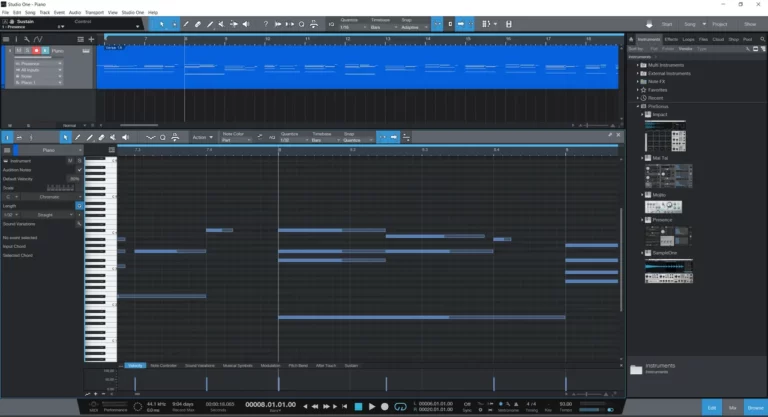Open top Timebase Bars dropdown
The height and width of the screenshot is (417, 768).
pyautogui.click(x=384, y=27)
